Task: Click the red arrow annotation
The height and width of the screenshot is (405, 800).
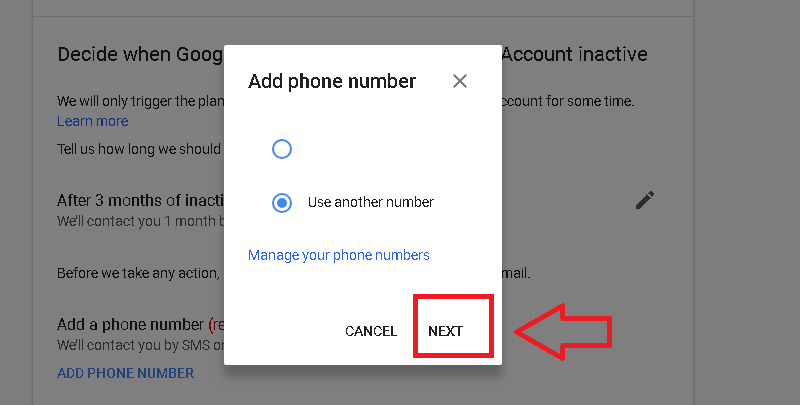Action: [563, 332]
